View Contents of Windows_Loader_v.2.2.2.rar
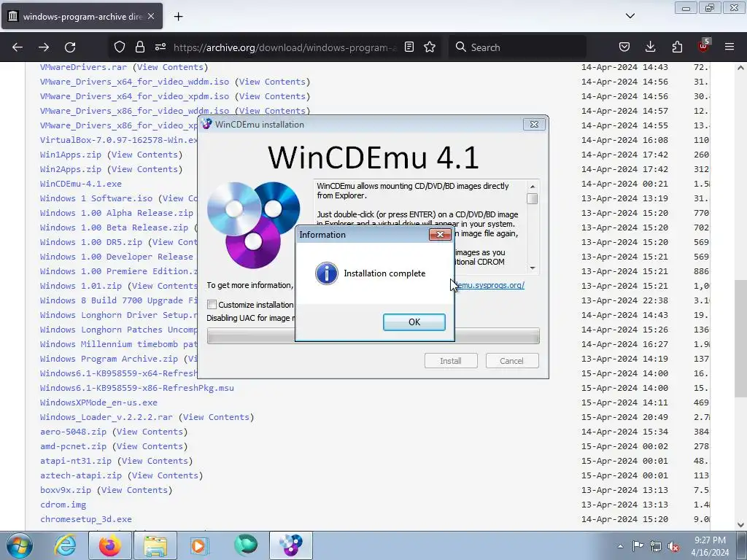Viewport: 747px width, 560px height. pos(216,417)
